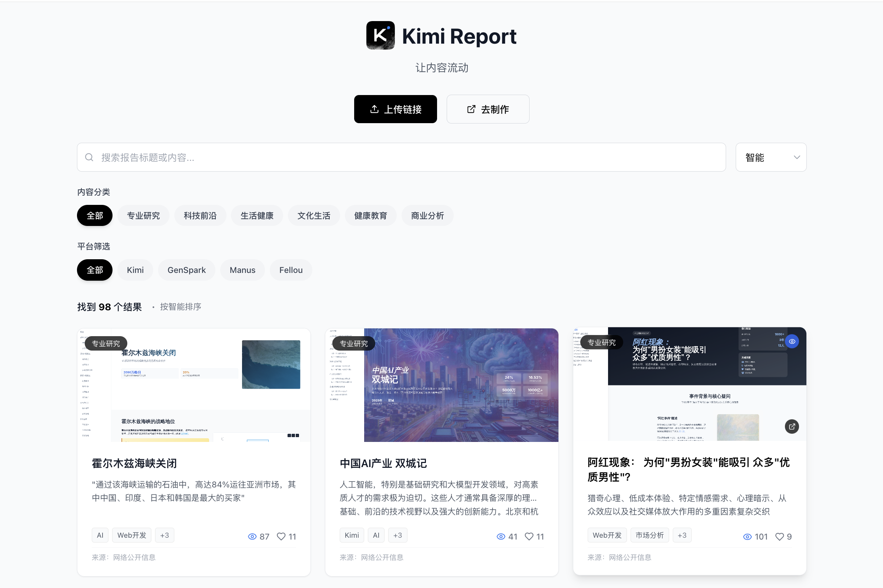Click the search magnifier icon
Screen dimensions: 883x588
click(x=89, y=157)
